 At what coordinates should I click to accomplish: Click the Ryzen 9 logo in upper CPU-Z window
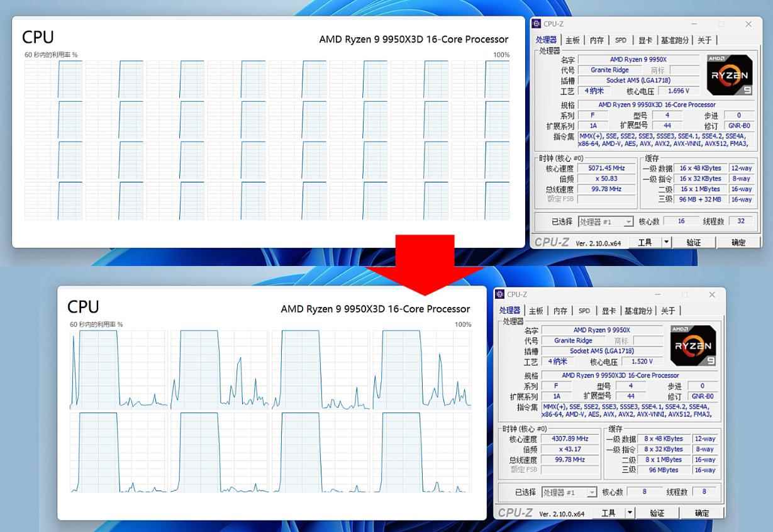pos(730,75)
